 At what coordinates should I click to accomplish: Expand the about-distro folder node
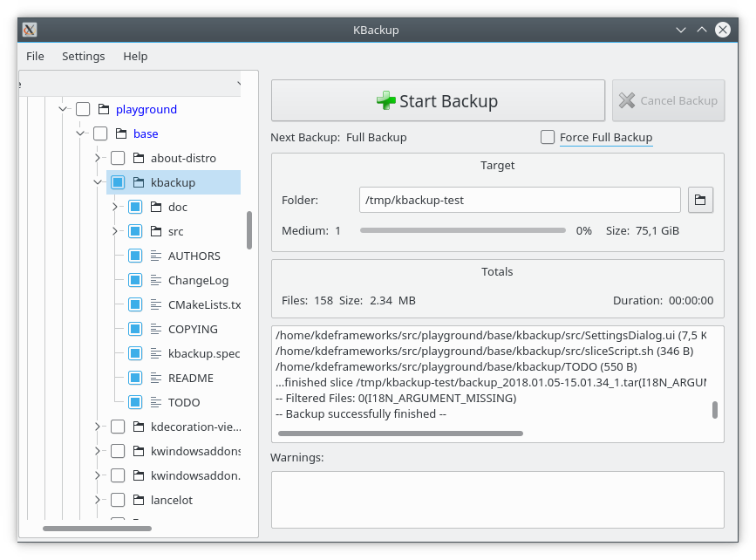[x=97, y=159]
